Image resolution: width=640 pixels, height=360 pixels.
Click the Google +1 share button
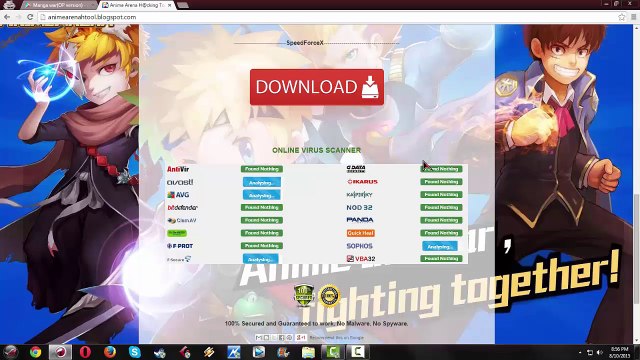(301, 338)
